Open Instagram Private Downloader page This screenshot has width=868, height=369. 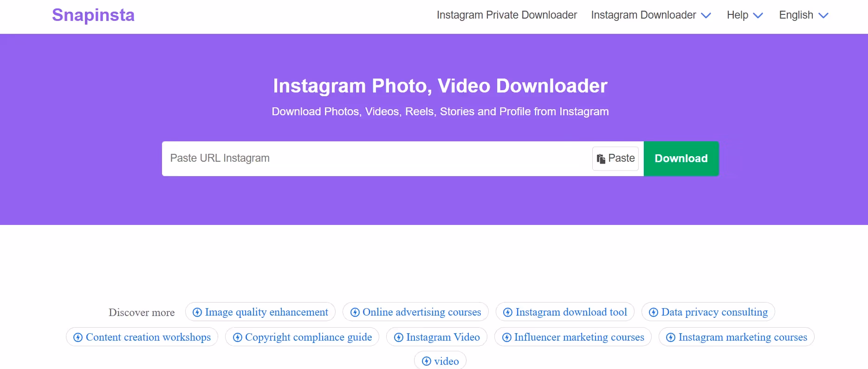[507, 15]
